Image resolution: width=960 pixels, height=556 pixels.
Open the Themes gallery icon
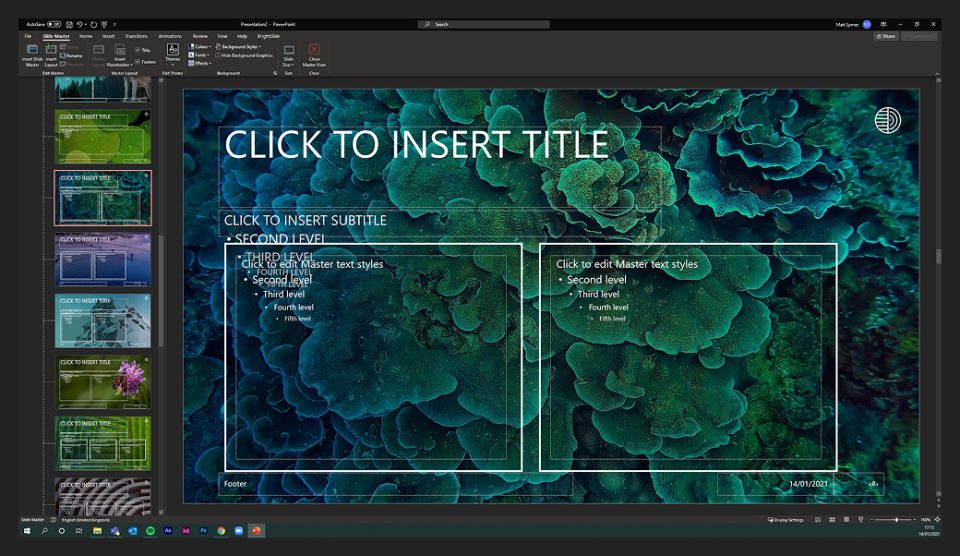(172, 50)
